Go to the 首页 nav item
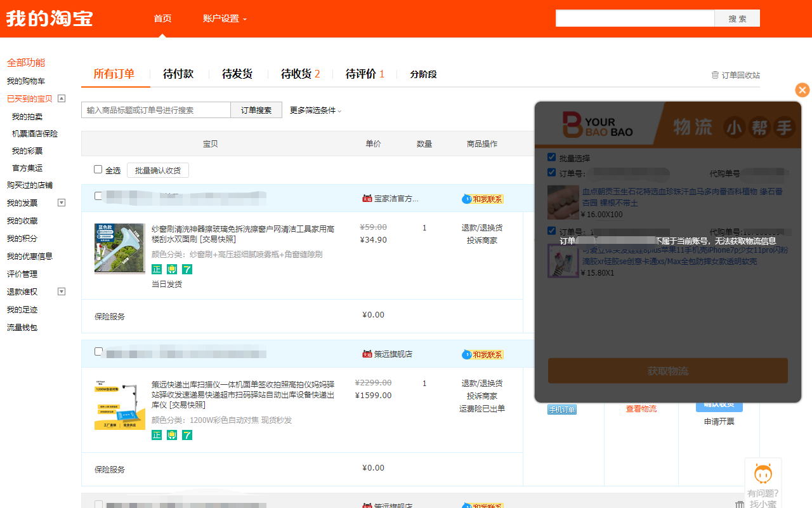 click(162, 18)
